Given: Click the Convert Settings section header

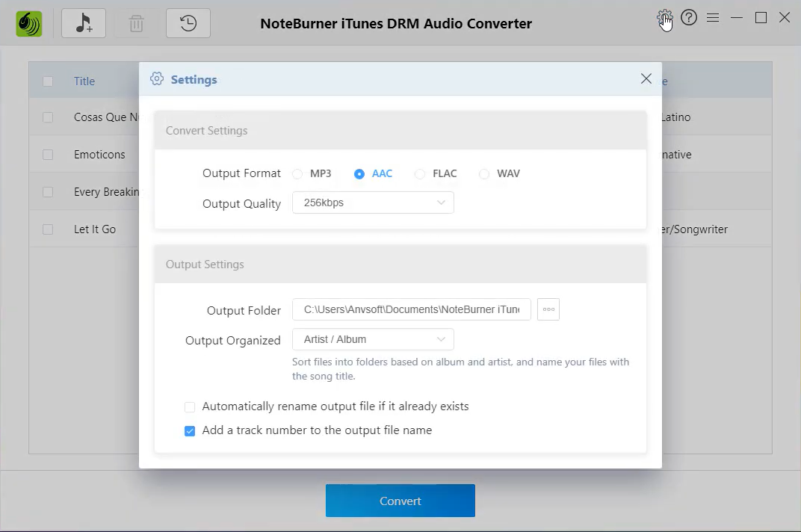Looking at the screenshot, I should [x=206, y=130].
